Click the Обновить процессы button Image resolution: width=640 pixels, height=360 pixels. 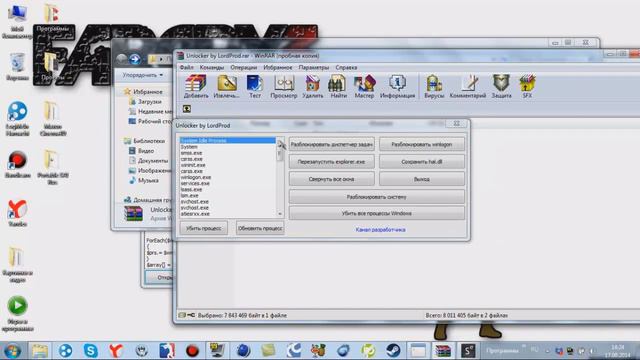pos(260,228)
